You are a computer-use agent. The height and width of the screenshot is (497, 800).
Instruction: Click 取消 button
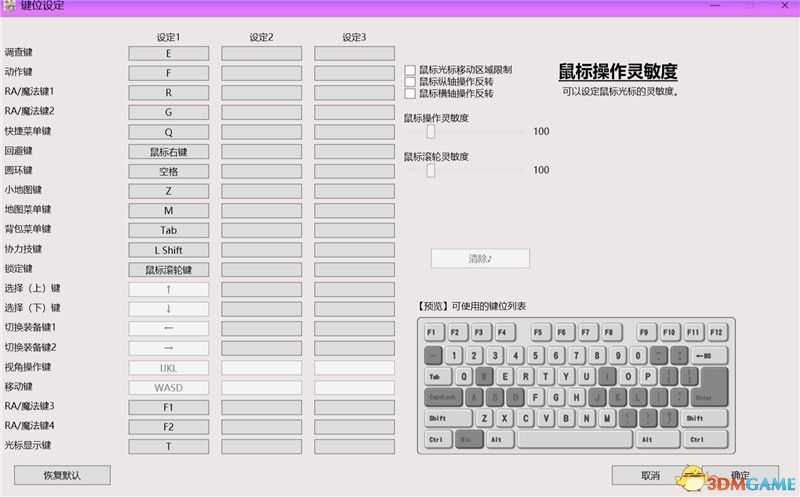(650, 475)
